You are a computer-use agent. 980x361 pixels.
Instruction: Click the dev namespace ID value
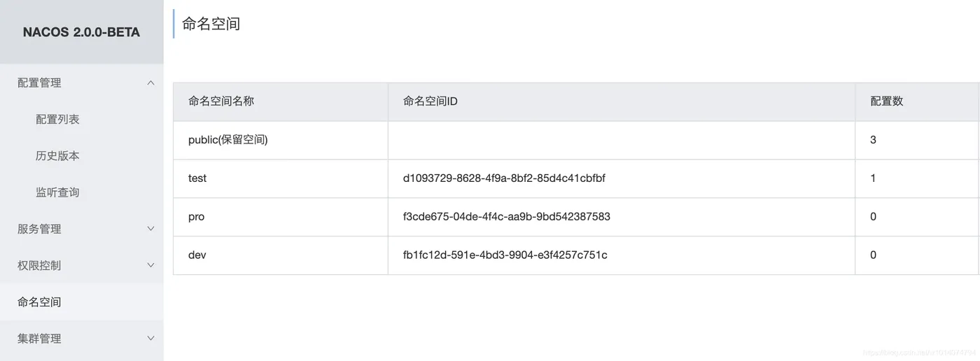click(x=505, y=255)
